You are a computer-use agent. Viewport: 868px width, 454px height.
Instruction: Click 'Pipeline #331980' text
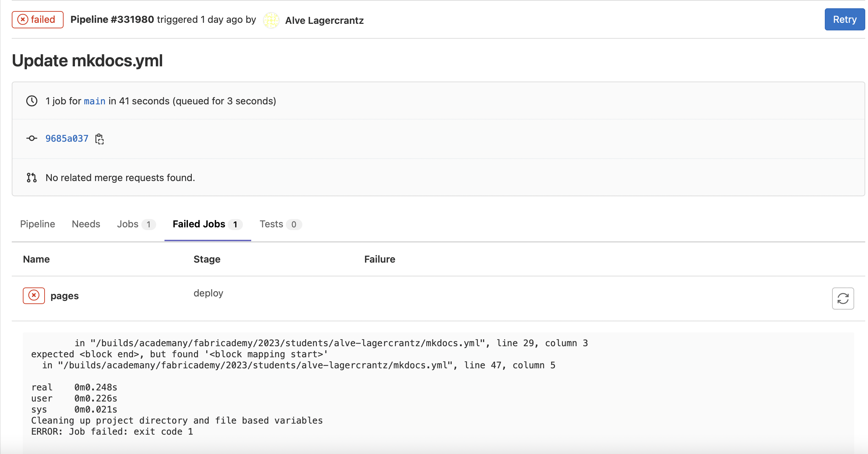pyautogui.click(x=112, y=19)
